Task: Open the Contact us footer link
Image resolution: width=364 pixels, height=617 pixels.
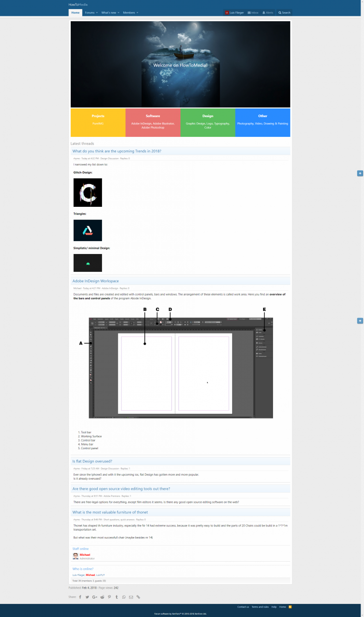Action: tap(243, 607)
